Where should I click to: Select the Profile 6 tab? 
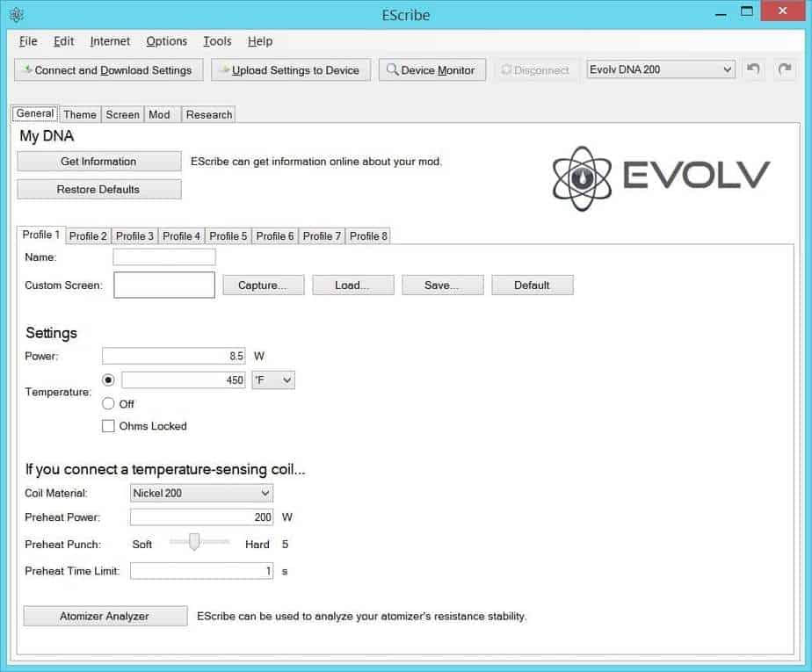pyautogui.click(x=275, y=236)
